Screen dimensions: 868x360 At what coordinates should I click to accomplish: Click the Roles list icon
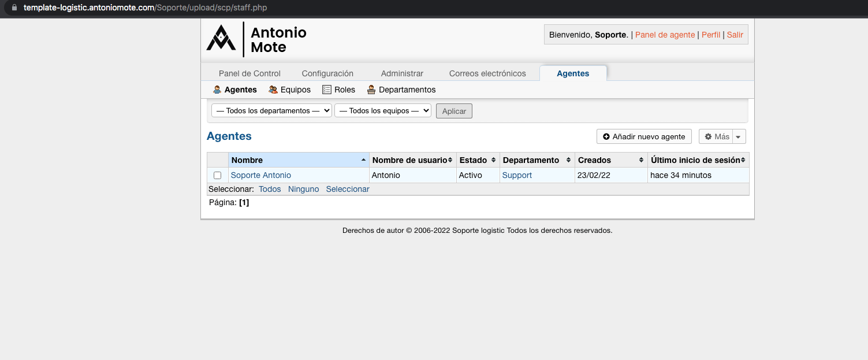(x=327, y=90)
